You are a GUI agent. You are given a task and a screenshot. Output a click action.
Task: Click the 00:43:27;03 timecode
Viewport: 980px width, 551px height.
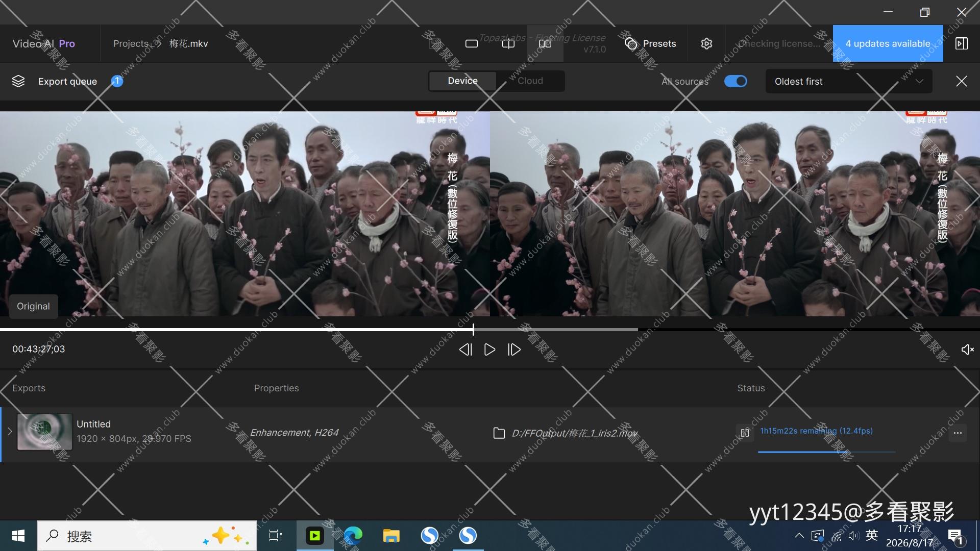pyautogui.click(x=39, y=349)
